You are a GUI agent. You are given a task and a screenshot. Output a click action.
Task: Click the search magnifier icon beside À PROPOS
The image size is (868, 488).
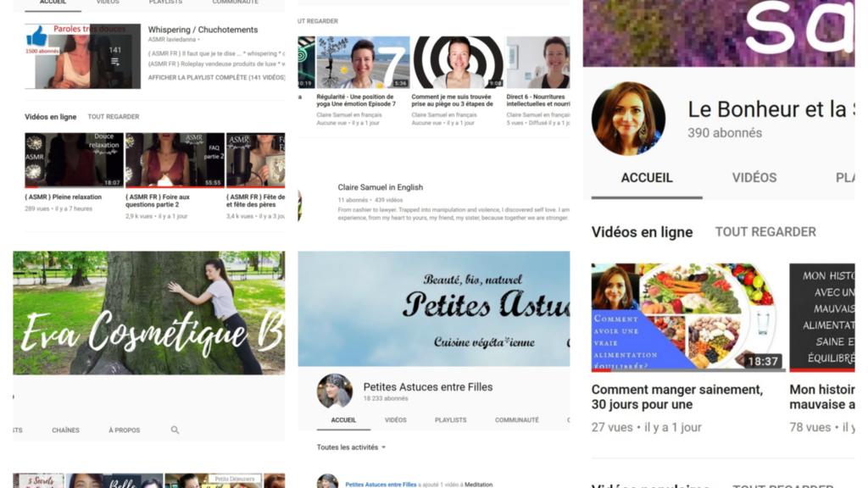tap(175, 430)
